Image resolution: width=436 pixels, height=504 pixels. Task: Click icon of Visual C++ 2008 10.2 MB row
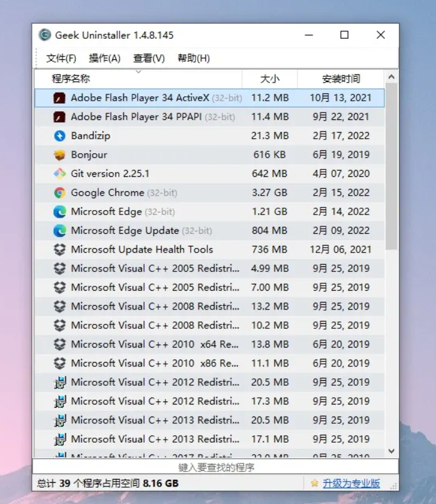(59, 325)
